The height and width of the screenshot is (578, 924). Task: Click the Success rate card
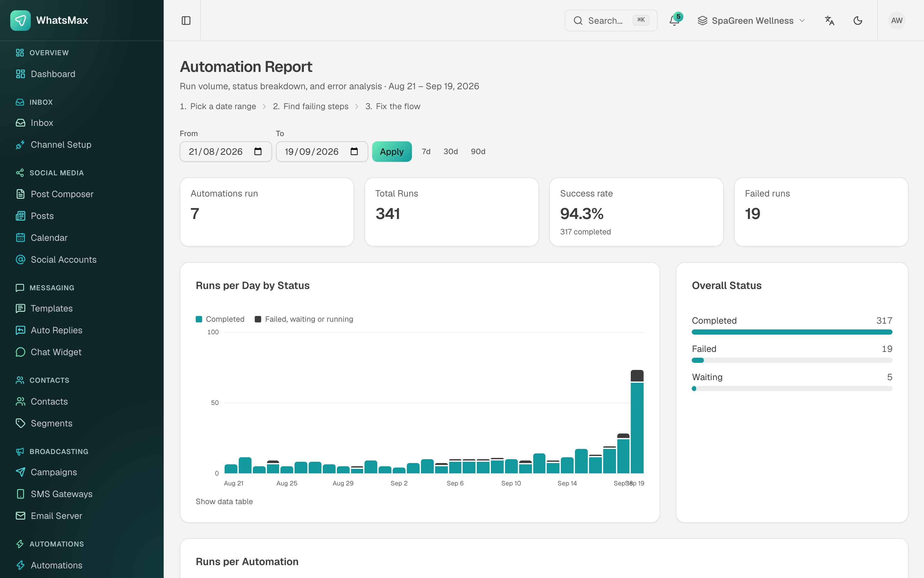(x=636, y=212)
